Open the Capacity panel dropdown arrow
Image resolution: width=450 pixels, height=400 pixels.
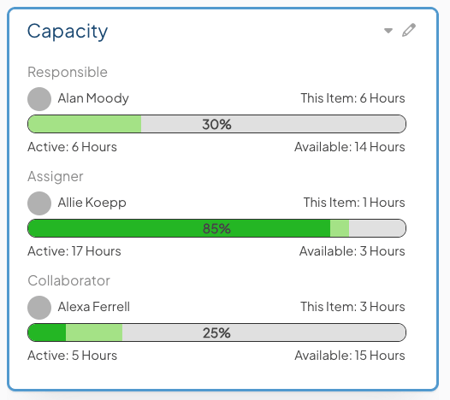pos(388,31)
